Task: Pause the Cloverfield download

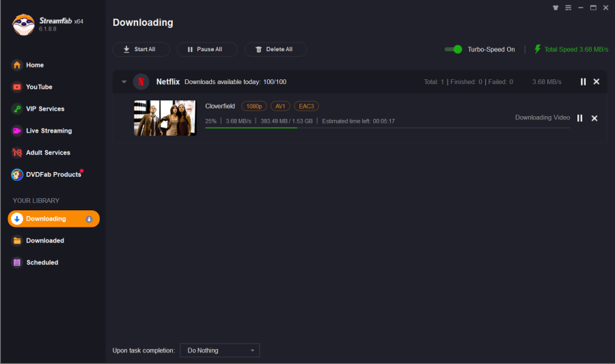Action: click(579, 118)
